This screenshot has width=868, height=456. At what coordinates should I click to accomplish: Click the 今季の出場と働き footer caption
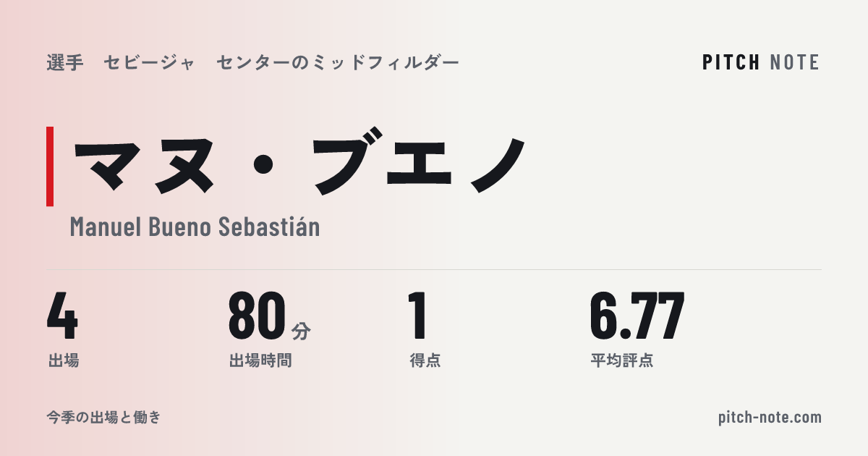click(x=103, y=418)
